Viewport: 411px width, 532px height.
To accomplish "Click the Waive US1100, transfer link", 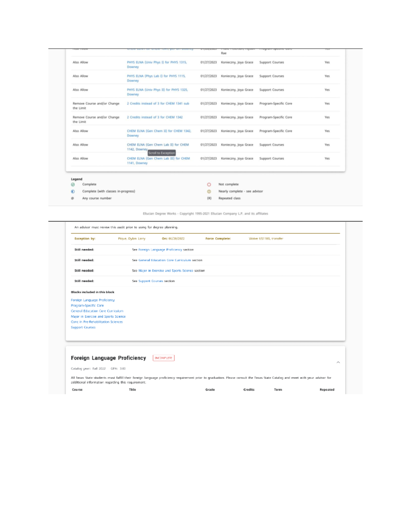I will [x=266, y=239].
